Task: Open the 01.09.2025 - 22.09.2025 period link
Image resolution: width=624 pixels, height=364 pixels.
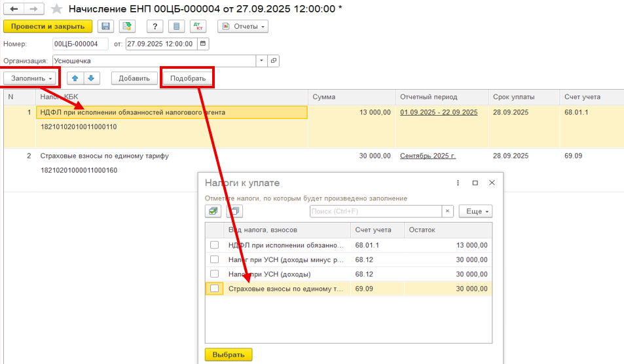Action: pos(439,113)
